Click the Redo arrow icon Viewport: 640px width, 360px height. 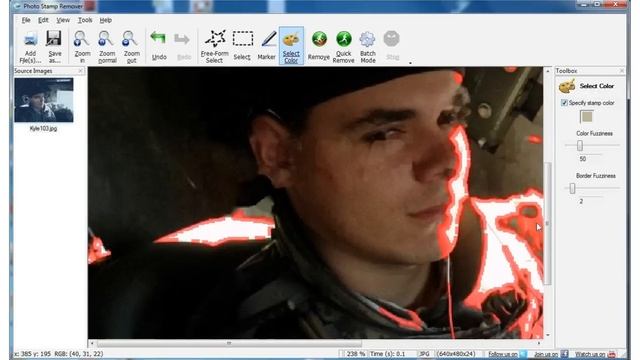click(x=182, y=39)
